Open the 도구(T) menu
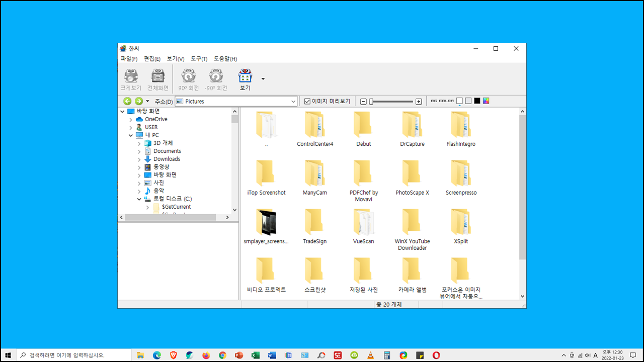 tap(199, 59)
